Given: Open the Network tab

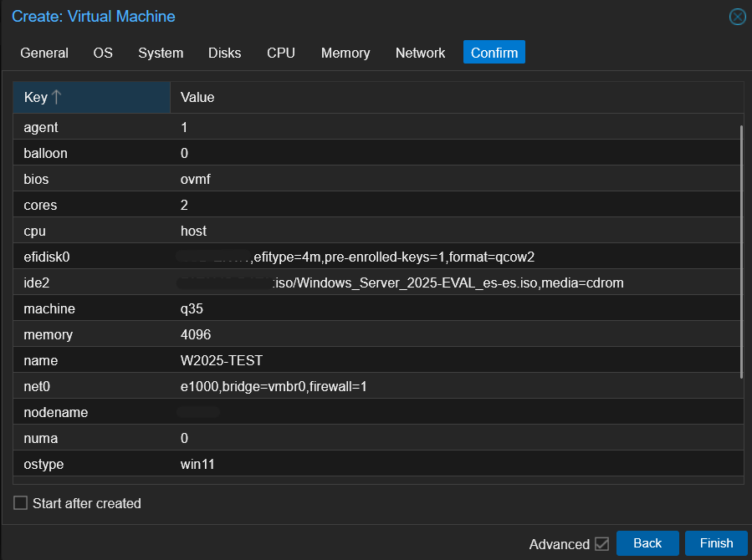Looking at the screenshot, I should [x=420, y=53].
